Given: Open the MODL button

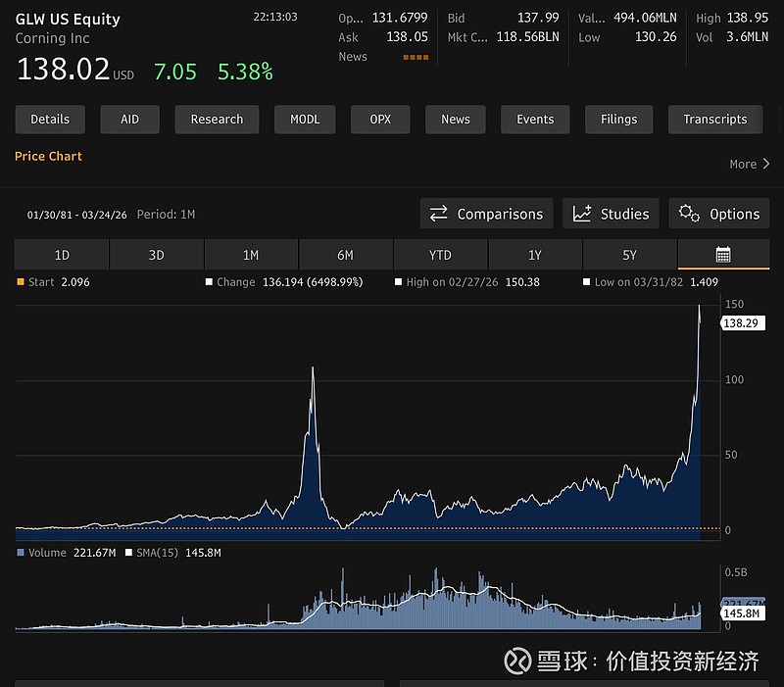Looking at the screenshot, I should tap(304, 120).
